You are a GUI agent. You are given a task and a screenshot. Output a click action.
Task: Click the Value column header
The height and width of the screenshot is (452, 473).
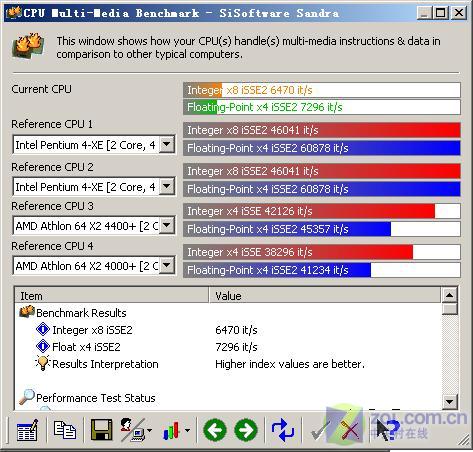pyautogui.click(x=325, y=295)
